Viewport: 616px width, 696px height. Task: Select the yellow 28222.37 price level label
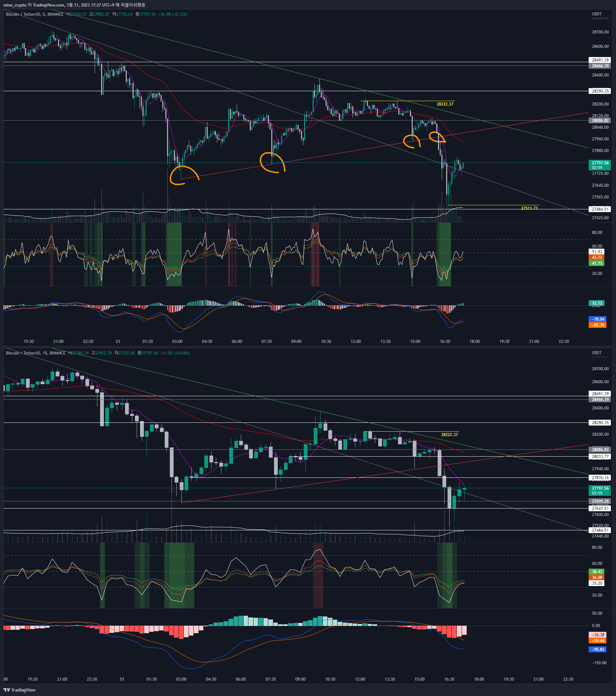click(444, 103)
